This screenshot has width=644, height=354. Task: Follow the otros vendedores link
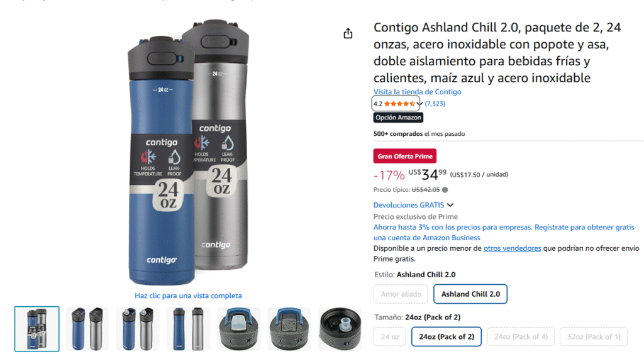tap(512, 248)
